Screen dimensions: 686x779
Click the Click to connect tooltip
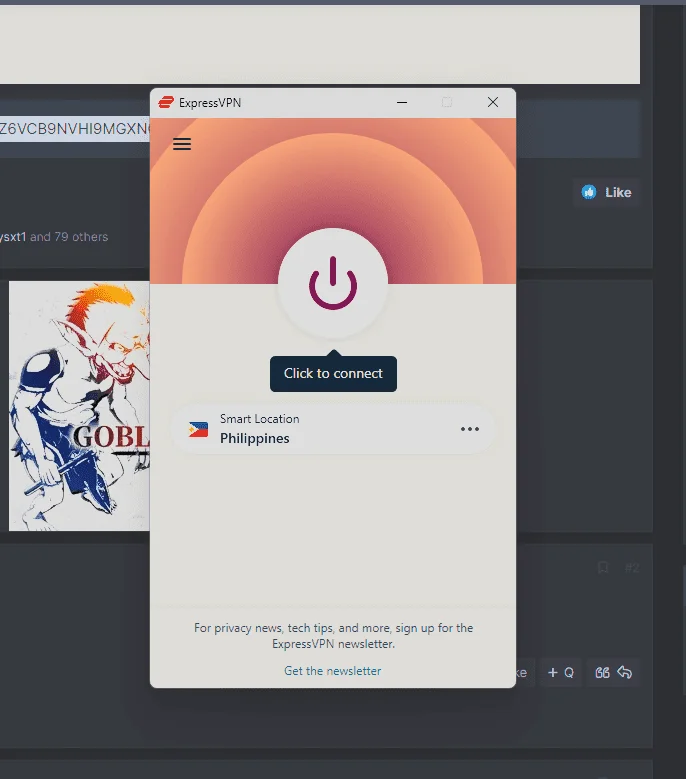333,374
